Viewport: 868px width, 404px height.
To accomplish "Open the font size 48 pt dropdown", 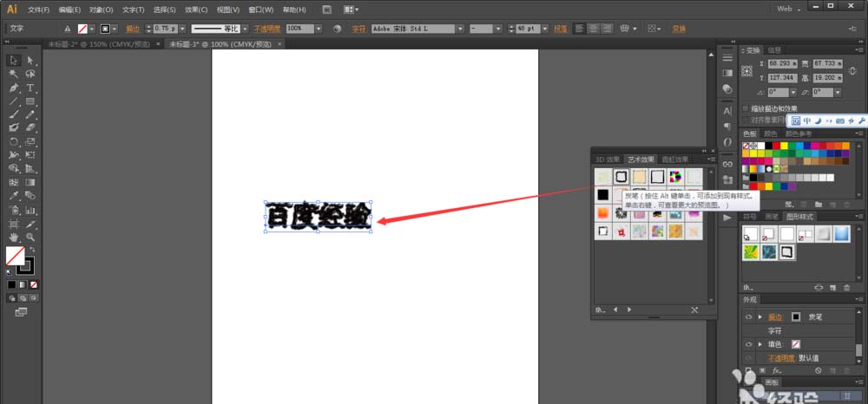I will pyautogui.click(x=545, y=29).
